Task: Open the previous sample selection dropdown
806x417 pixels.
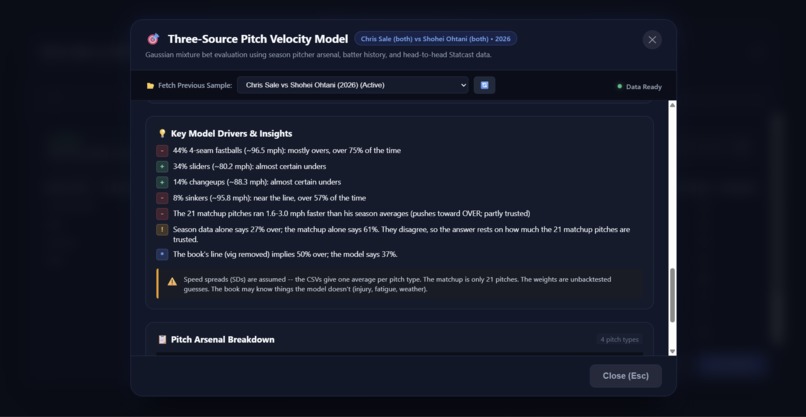Action: point(353,85)
